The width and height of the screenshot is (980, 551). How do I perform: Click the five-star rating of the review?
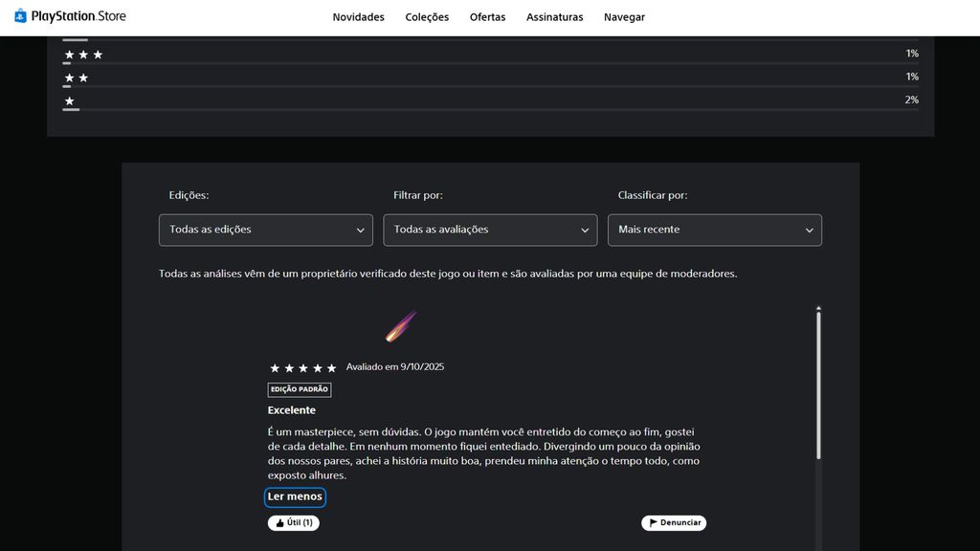point(302,367)
